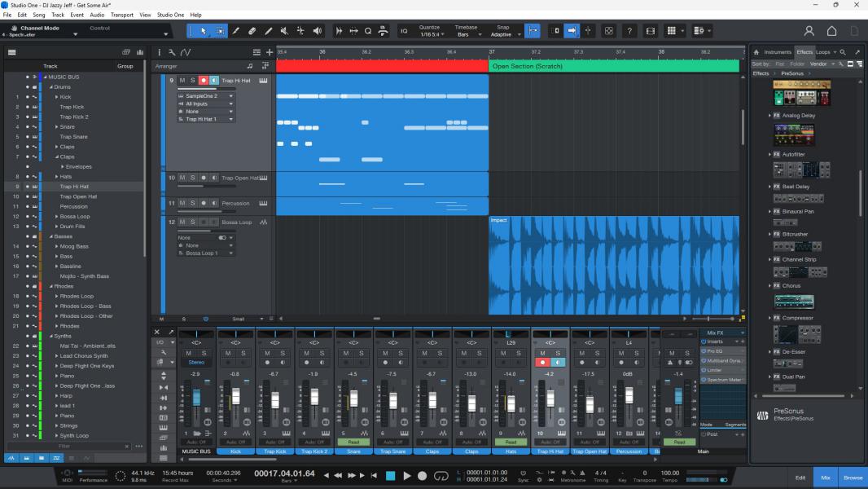Image resolution: width=868 pixels, height=489 pixels.
Task: Select the Arrow tool in the toolbar
Action: tap(203, 31)
